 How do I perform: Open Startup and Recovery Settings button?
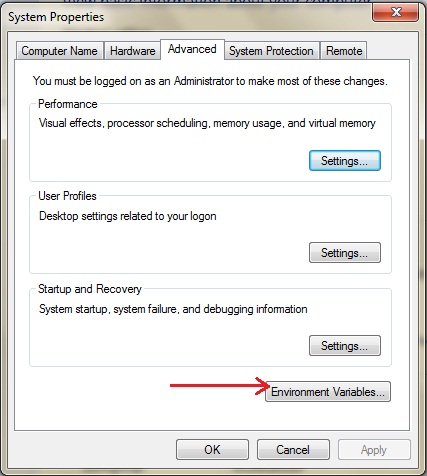point(345,346)
